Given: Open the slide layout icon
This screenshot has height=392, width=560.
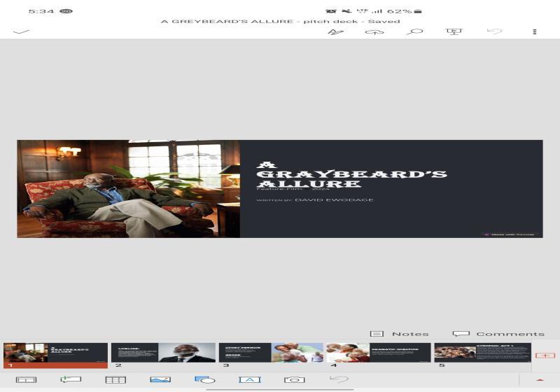Looking at the screenshot, I should (26, 379).
